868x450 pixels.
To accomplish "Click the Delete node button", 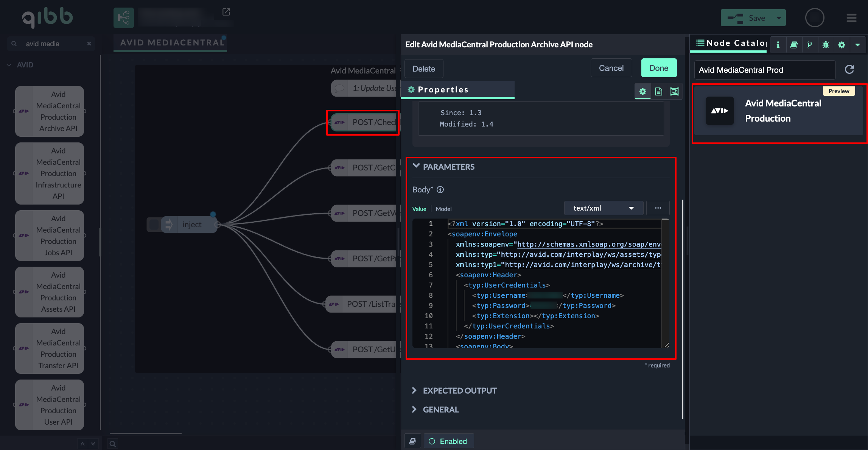I will coord(424,69).
